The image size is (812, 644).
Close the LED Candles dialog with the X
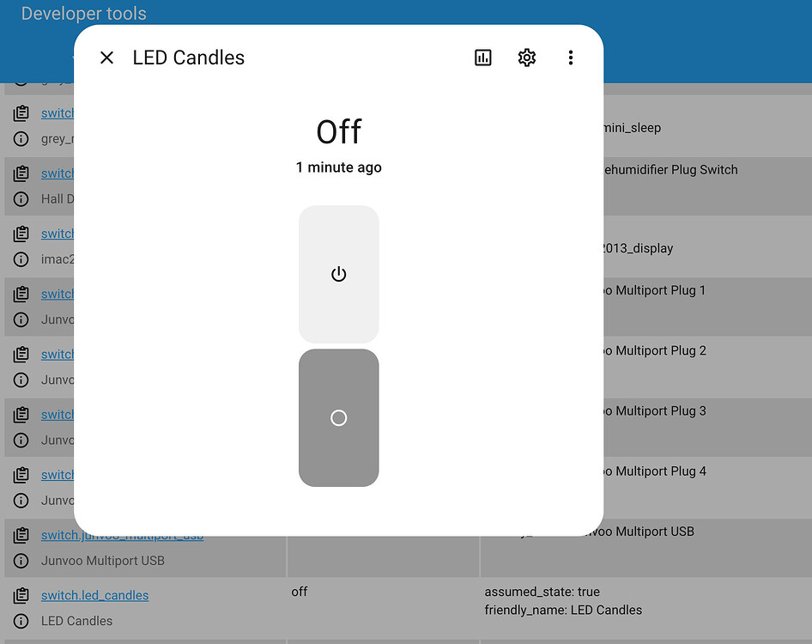[x=106, y=58]
